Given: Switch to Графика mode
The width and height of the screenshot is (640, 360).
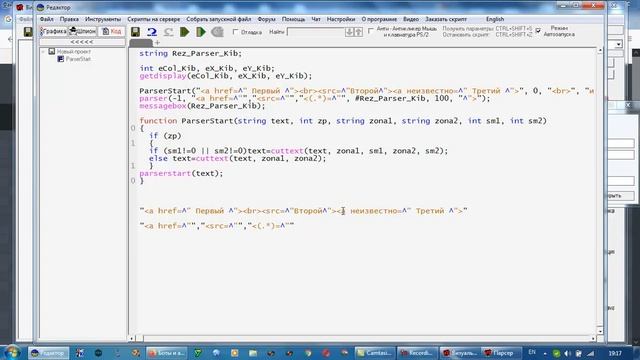Looking at the screenshot, I should (x=53, y=31).
